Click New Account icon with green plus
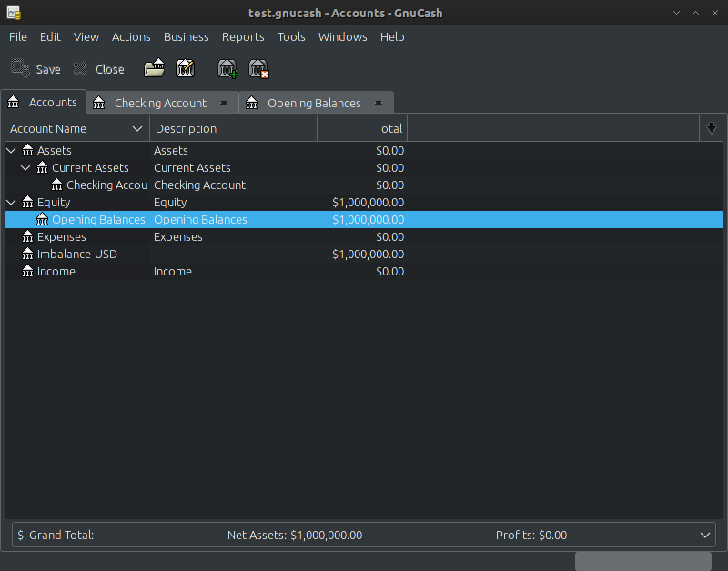Screen dimensions: 728x571 click(227, 68)
